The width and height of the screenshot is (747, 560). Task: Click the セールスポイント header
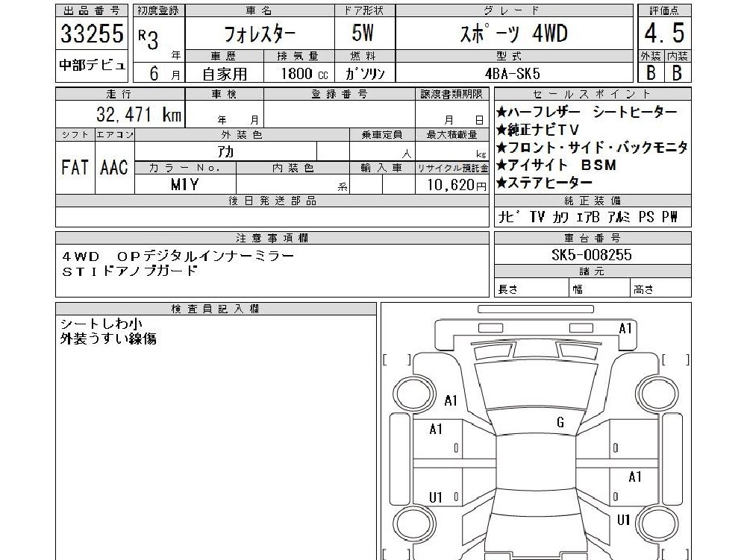[593, 94]
